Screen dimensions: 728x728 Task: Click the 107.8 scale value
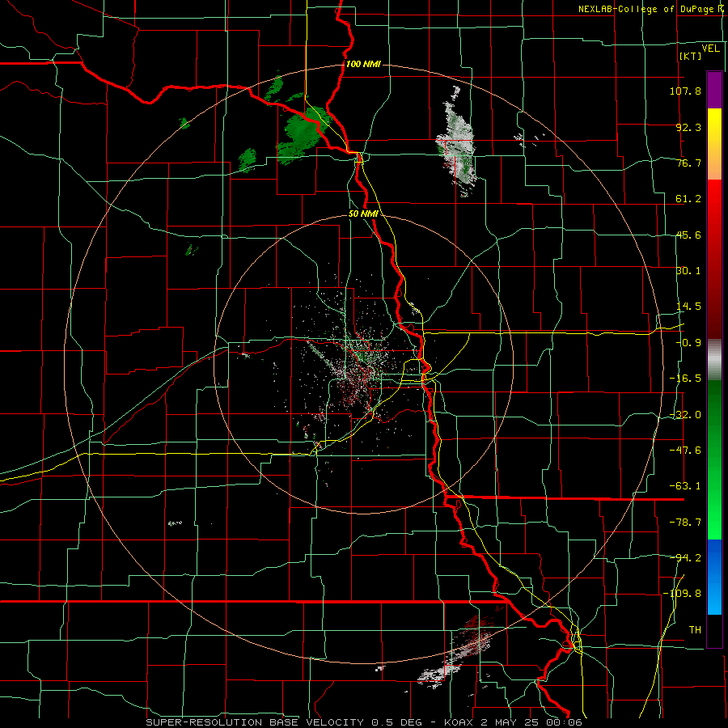(x=685, y=91)
